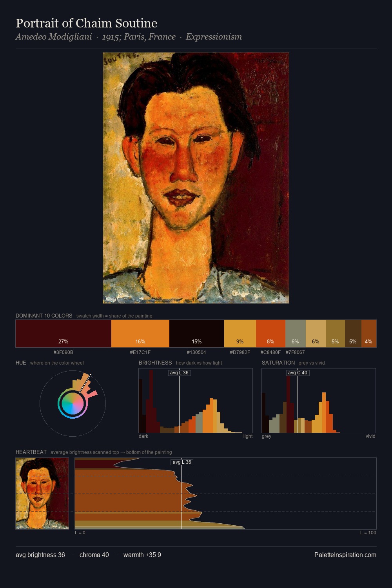The image size is (392, 588).
Task: Click the main Modigliani portrait image
Action: point(196,178)
